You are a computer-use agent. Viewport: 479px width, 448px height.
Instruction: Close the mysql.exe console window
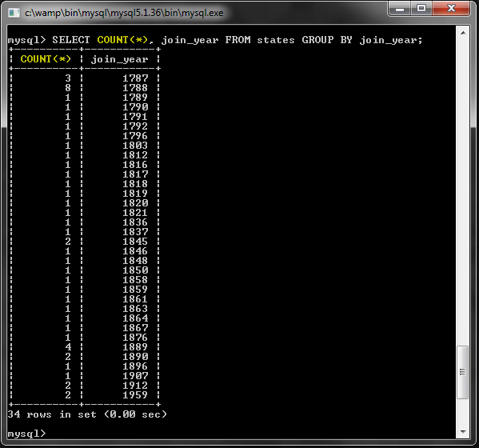[451, 9]
